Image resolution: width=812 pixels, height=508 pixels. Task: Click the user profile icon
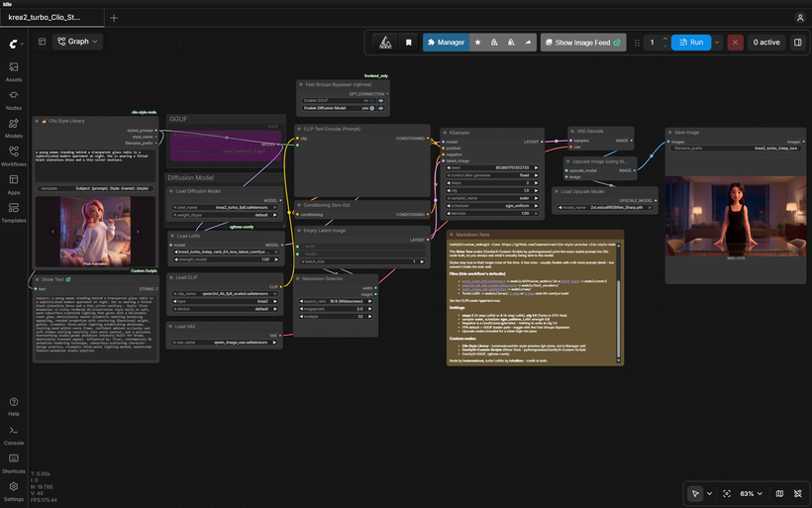(x=799, y=18)
